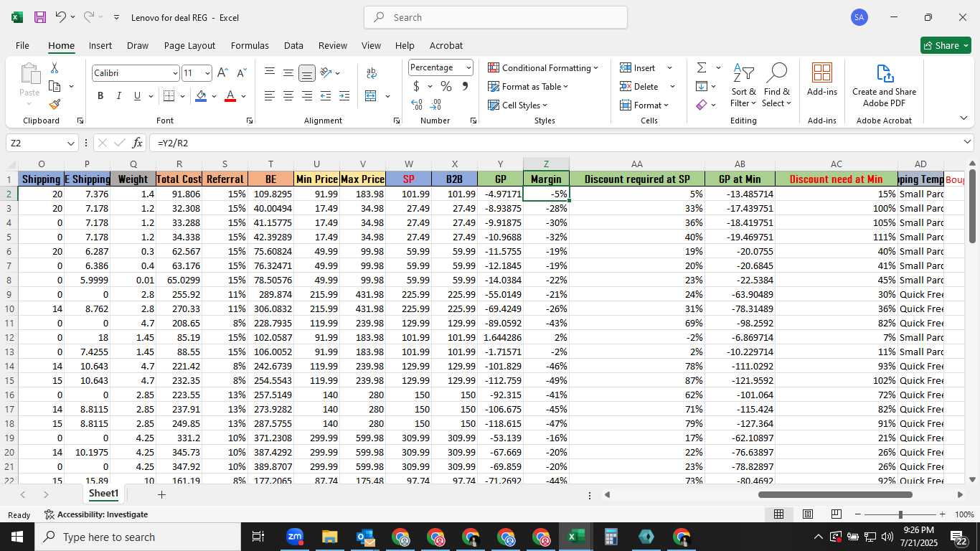The height and width of the screenshot is (551, 980).
Task: Click the Sheet1 sheet tab
Action: tap(103, 494)
